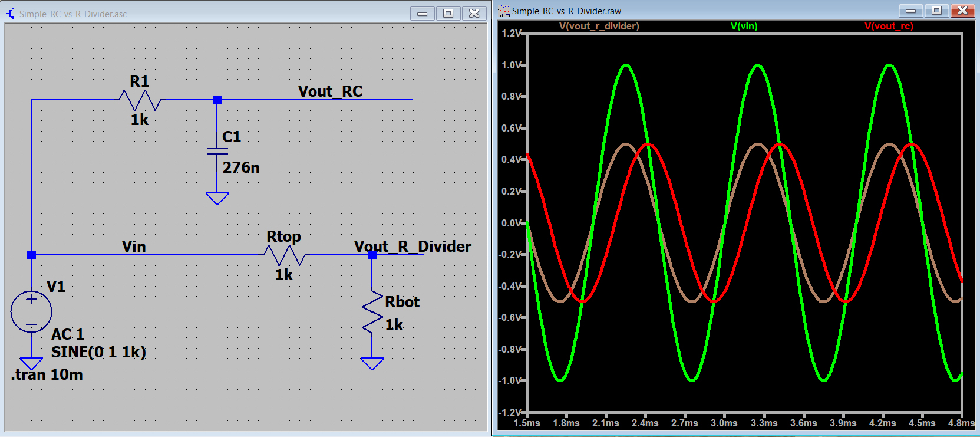Close the Simple_RC_vs_R_Divider.raw waveform window

[962, 11]
